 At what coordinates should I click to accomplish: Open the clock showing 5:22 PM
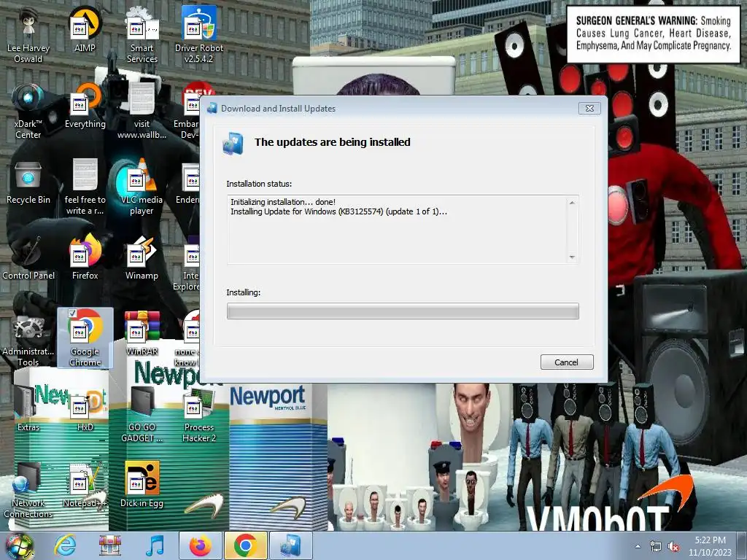[710, 545]
